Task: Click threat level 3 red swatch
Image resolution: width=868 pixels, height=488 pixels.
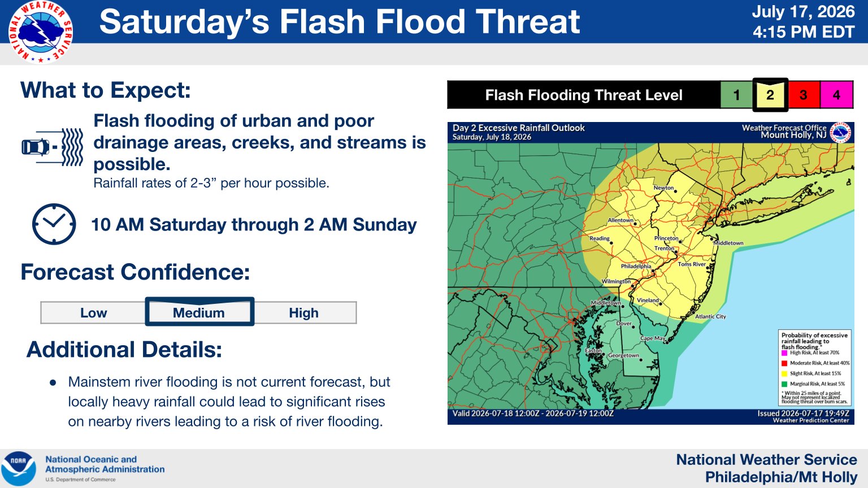Action: pyautogui.click(x=804, y=95)
